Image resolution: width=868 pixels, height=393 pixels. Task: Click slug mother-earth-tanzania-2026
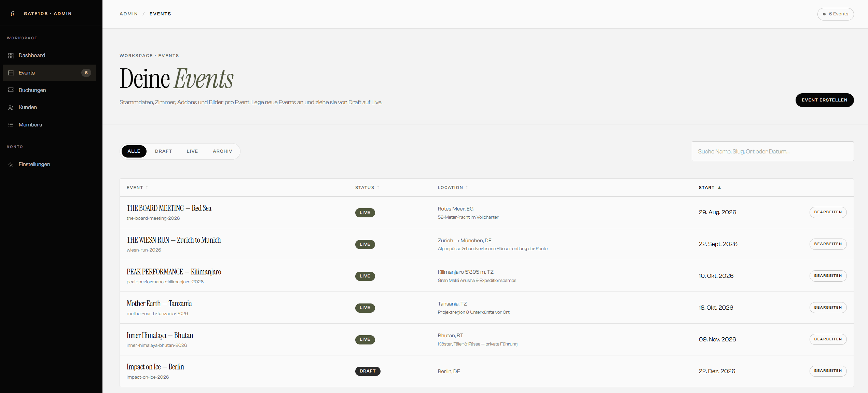(x=157, y=314)
